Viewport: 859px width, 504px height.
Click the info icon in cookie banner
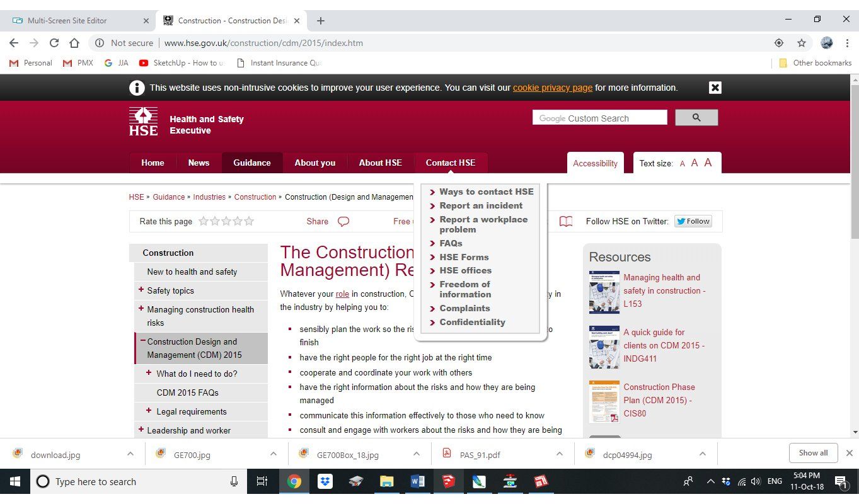coord(137,88)
